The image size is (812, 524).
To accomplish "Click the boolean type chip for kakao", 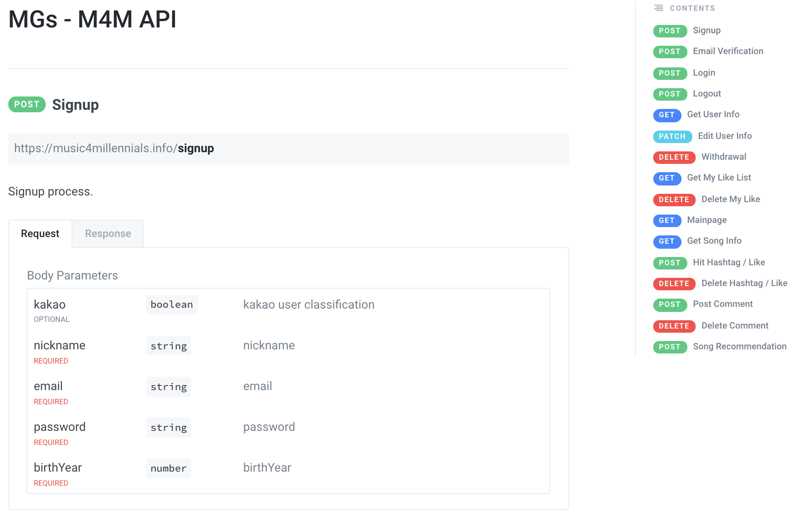I will tap(172, 304).
